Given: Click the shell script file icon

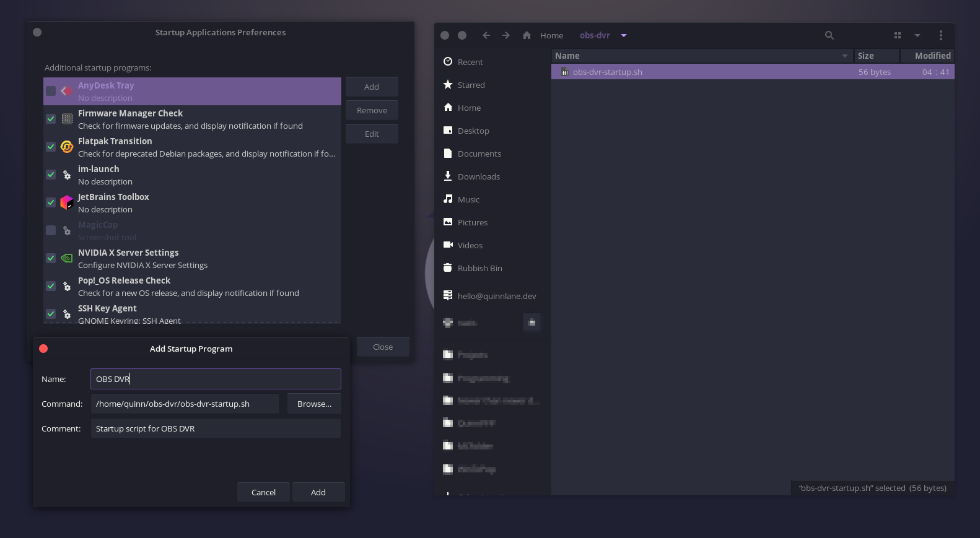Looking at the screenshot, I should [x=564, y=72].
